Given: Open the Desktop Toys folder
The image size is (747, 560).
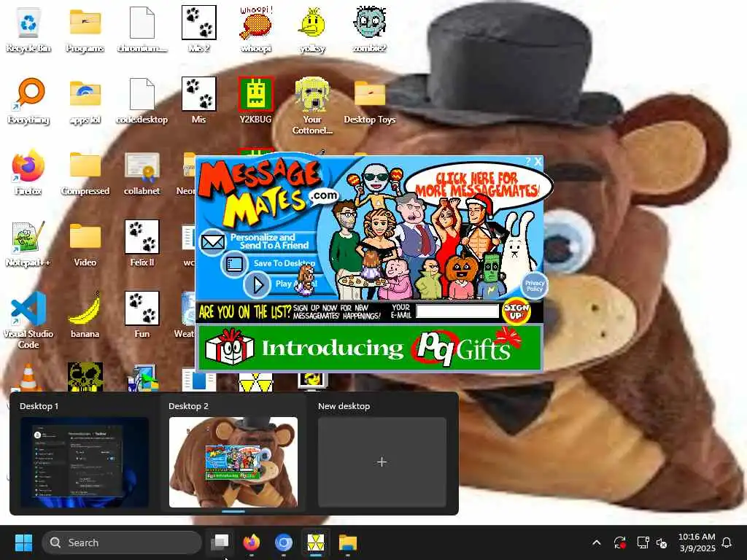Looking at the screenshot, I should click(x=370, y=101).
